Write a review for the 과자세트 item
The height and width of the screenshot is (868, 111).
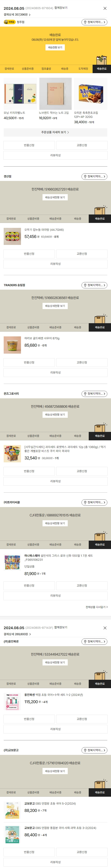[56, 481]
